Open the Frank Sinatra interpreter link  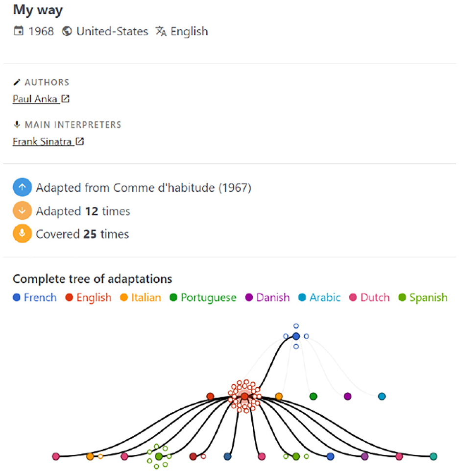tap(42, 141)
